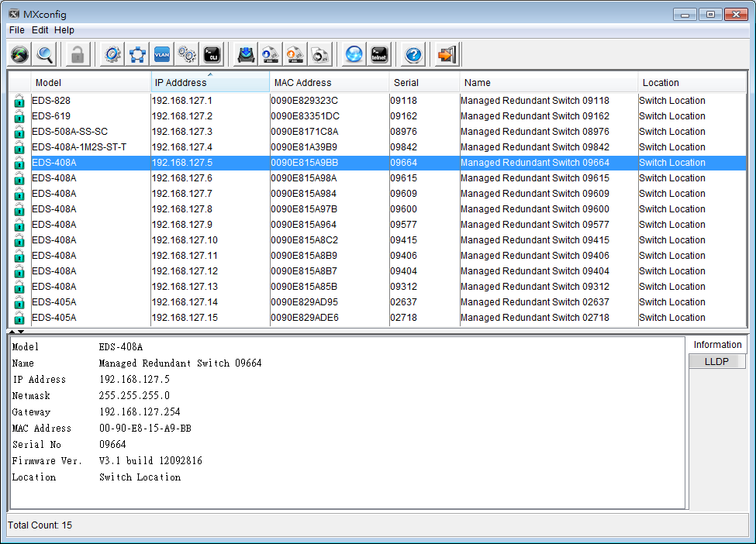This screenshot has height=544, width=756.
Task: Switch to the LLDP tab
Action: click(717, 361)
